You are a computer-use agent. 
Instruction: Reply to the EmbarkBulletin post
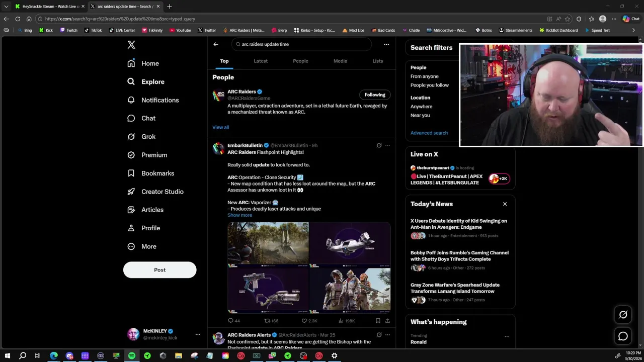pos(233,321)
